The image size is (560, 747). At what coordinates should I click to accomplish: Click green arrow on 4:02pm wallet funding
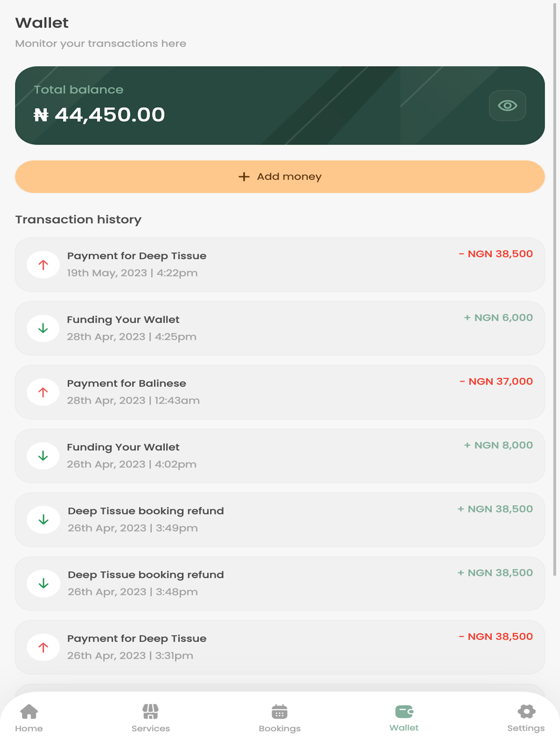43,456
